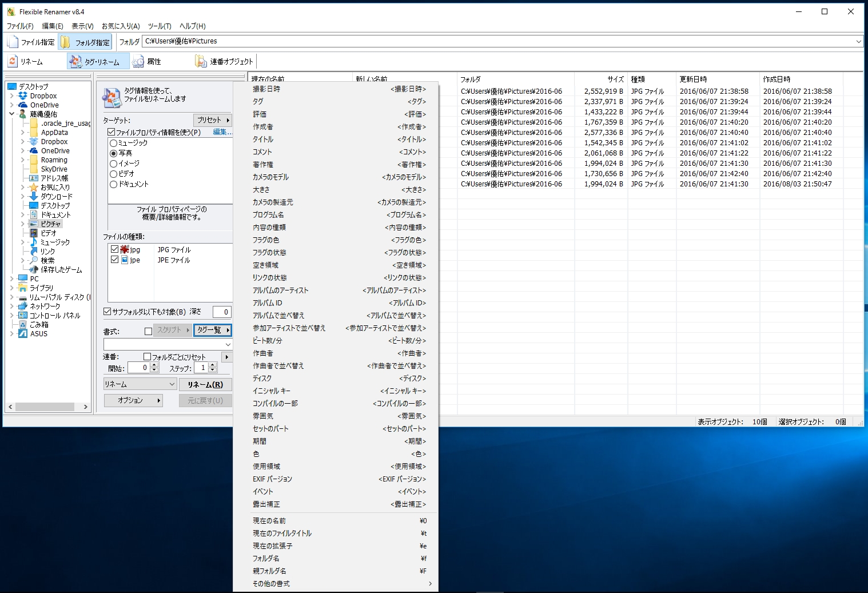This screenshot has width=868, height=593.
Task: Select the SkyDrive folder in the tree
Action: [x=54, y=169]
